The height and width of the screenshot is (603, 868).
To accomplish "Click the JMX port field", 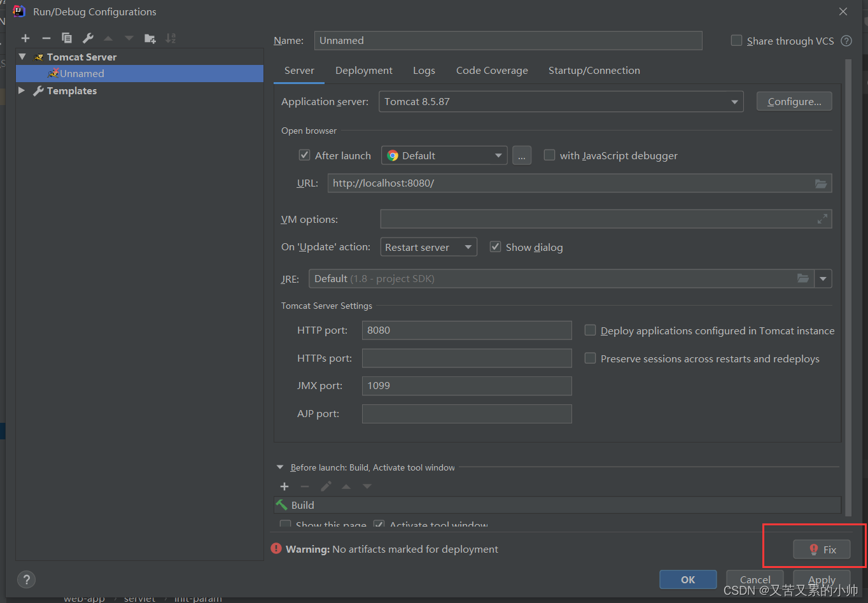I will click(x=467, y=386).
